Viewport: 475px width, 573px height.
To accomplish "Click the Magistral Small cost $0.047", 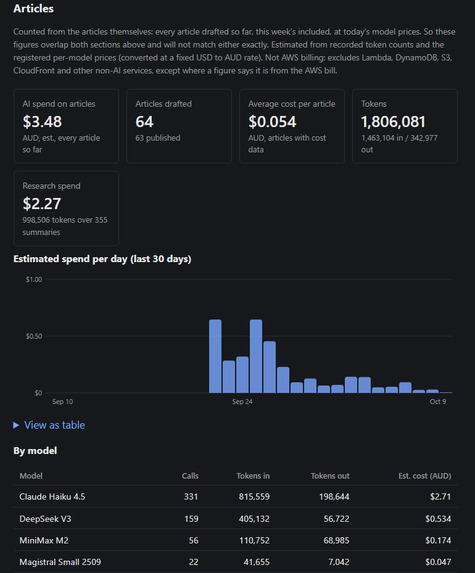I will (438, 562).
